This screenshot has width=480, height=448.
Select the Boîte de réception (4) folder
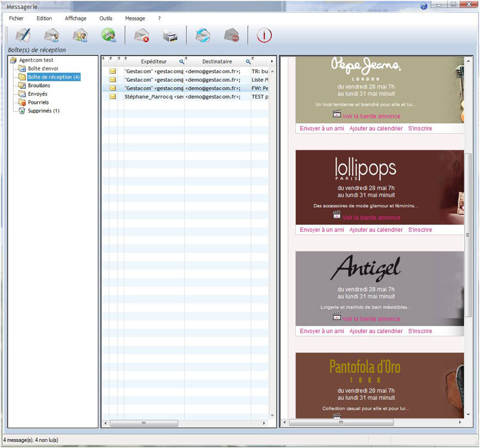[x=53, y=77]
